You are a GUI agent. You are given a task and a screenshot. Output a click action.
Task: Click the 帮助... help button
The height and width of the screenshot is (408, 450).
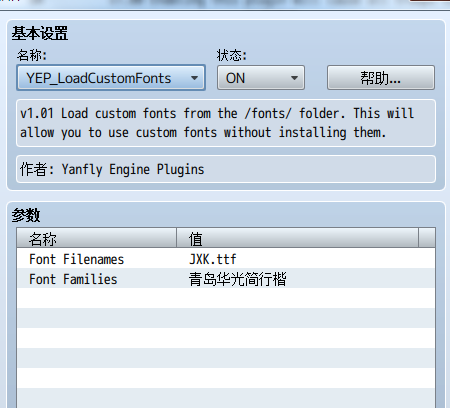(381, 78)
